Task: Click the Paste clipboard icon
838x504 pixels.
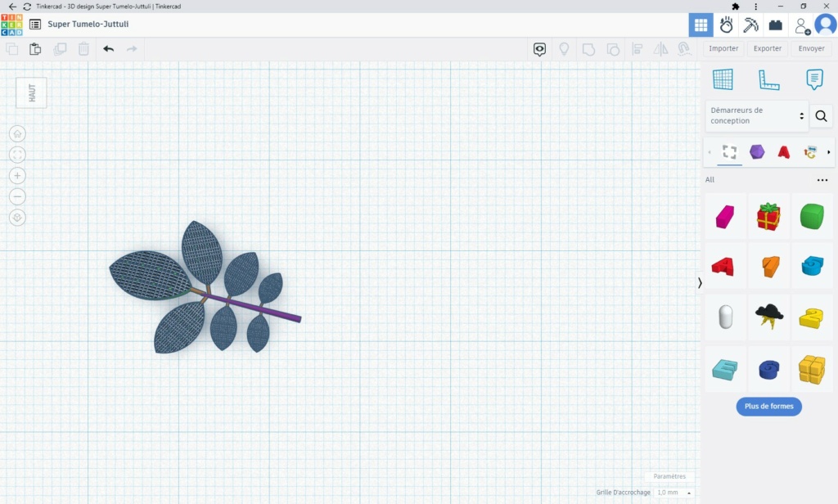Action: 35,49
